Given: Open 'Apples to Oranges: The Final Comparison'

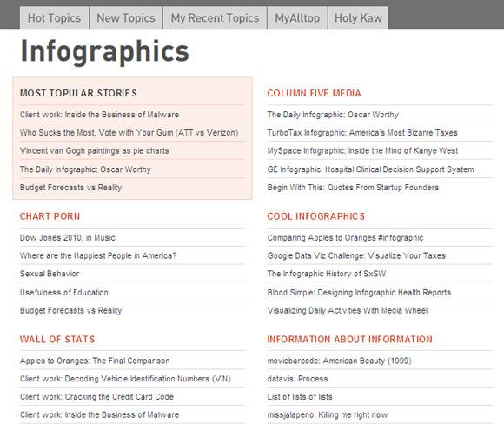Looking at the screenshot, I should pos(95,361).
